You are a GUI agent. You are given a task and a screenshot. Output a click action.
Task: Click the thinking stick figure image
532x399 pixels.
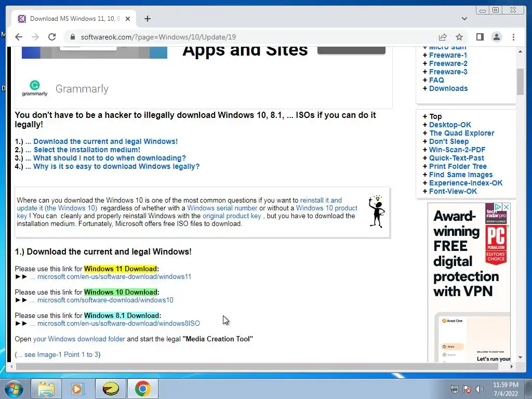click(x=377, y=212)
